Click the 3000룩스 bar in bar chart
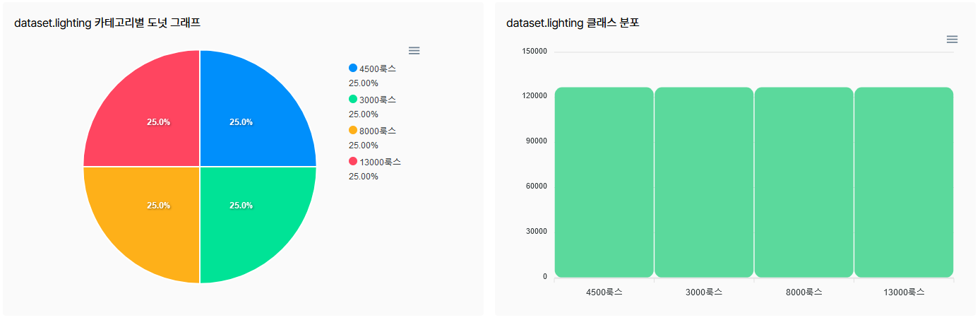Image resolution: width=980 pixels, height=320 pixels. point(704,182)
